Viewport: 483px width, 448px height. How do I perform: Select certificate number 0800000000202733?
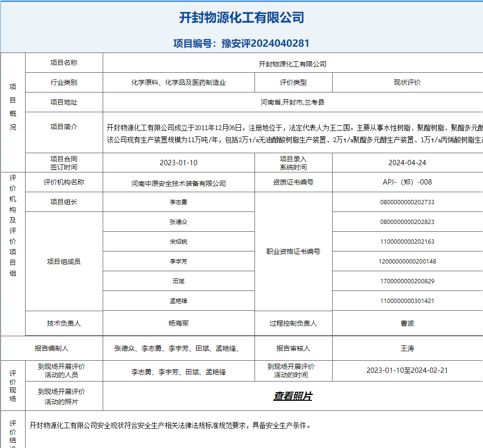click(407, 202)
